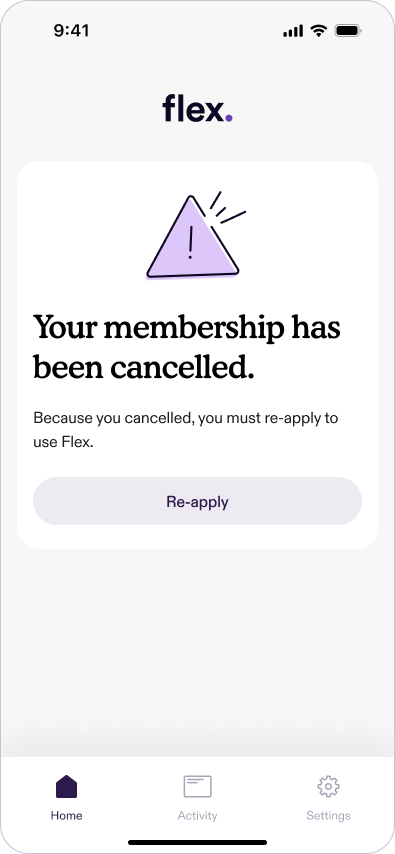Tap the 9:41 clock in status bar
Viewport: 395px width, 854px height.
(x=71, y=31)
